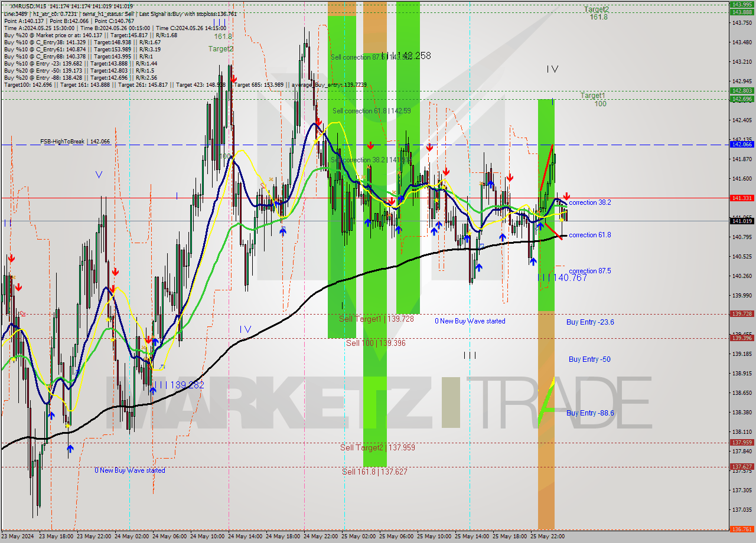This screenshot has height=543, width=756.
Task: Click the Buy Entry -88.6 label
Action: point(590,413)
